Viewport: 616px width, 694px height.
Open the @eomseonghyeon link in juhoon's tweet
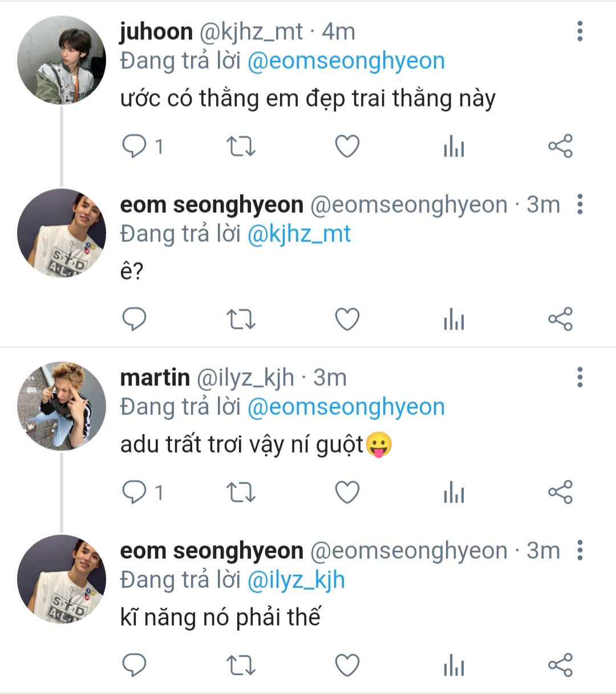[346, 61]
